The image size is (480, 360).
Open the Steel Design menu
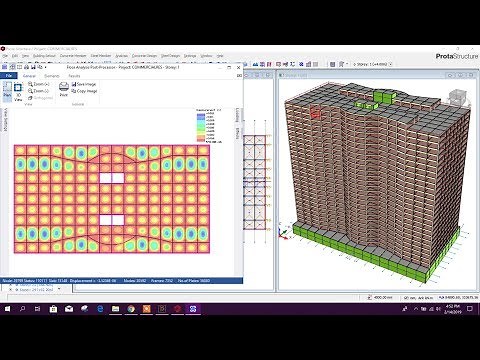(170, 56)
